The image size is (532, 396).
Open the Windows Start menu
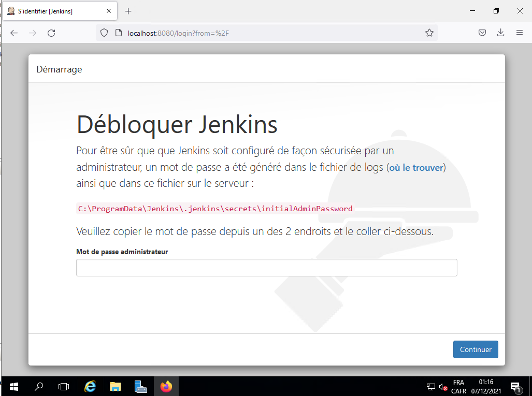[x=14, y=386]
